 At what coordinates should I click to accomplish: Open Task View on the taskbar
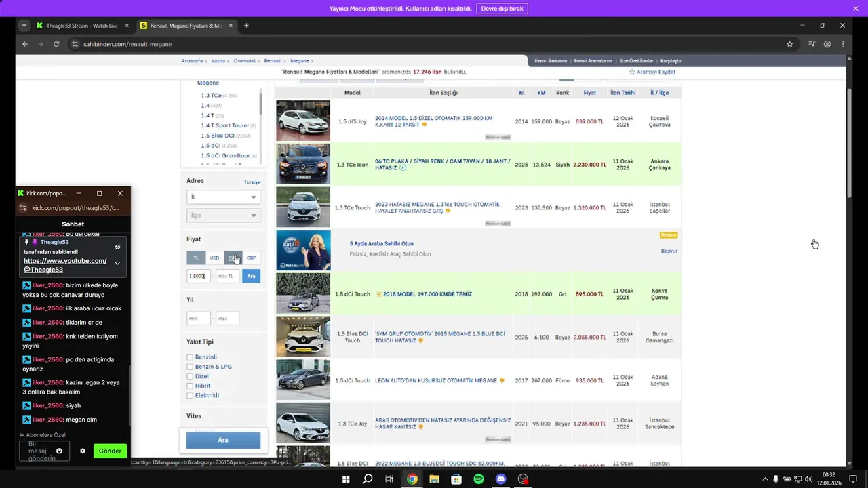(x=389, y=479)
